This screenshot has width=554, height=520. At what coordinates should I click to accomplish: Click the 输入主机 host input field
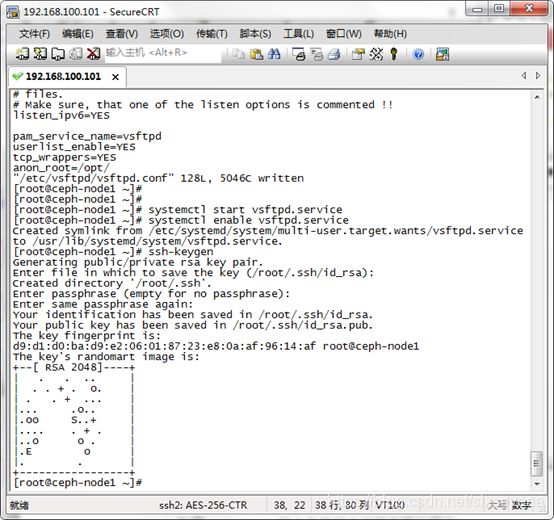(x=163, y=53)
